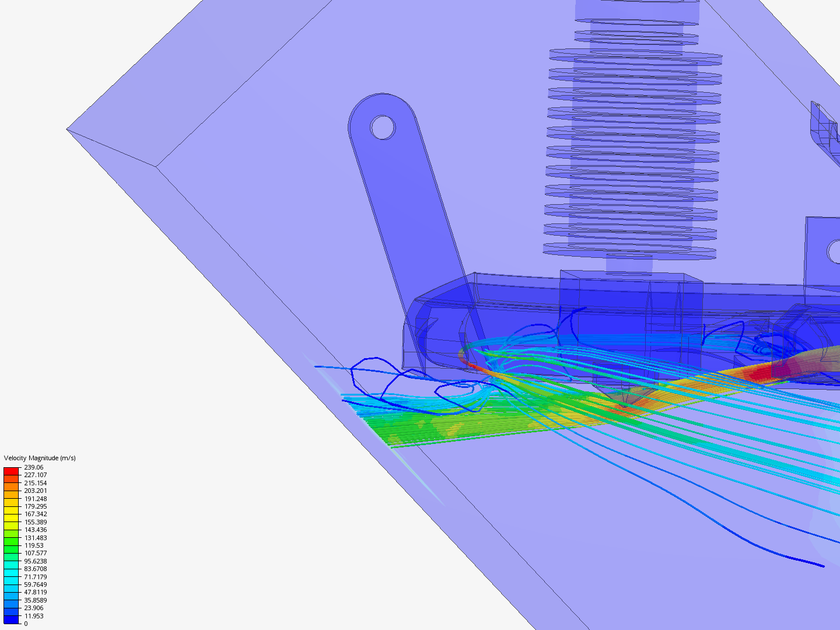
Task: Select the legend value 11.953
Action: point(34,616)
